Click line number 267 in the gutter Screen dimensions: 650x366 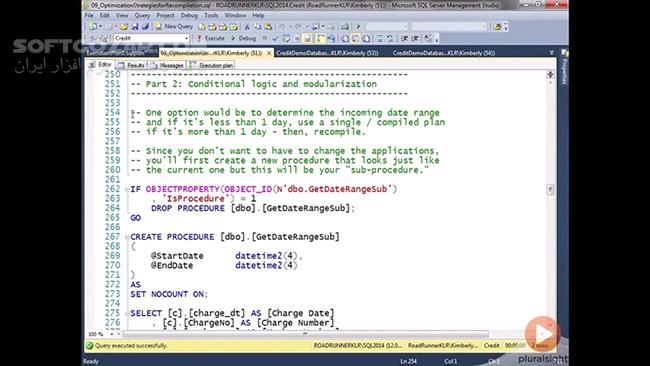[112, 237]
